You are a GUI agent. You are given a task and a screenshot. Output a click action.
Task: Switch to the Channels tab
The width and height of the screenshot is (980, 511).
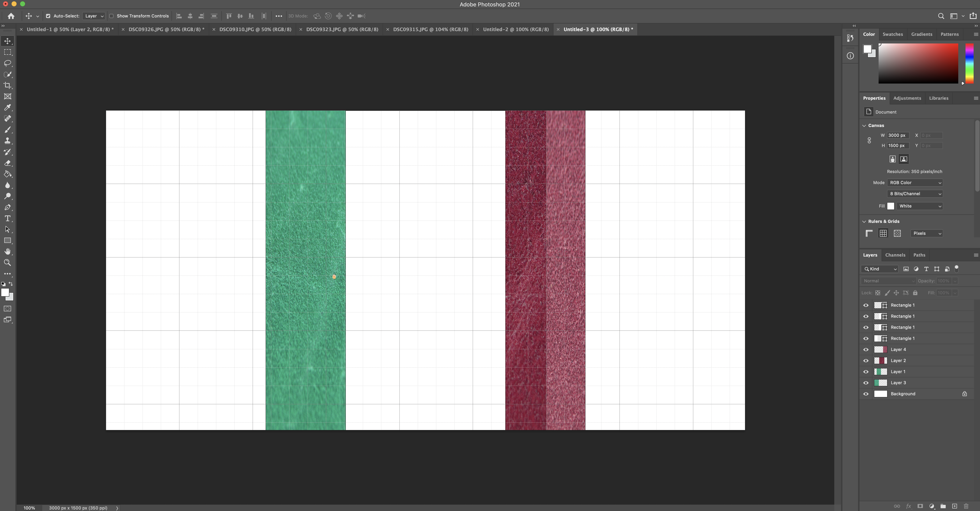pyautogui.click(x=895, y=255)
